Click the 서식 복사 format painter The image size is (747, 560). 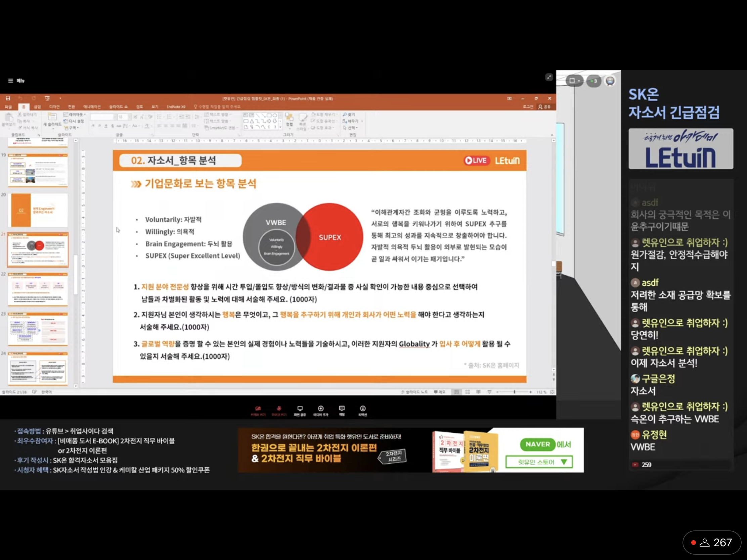28,128
